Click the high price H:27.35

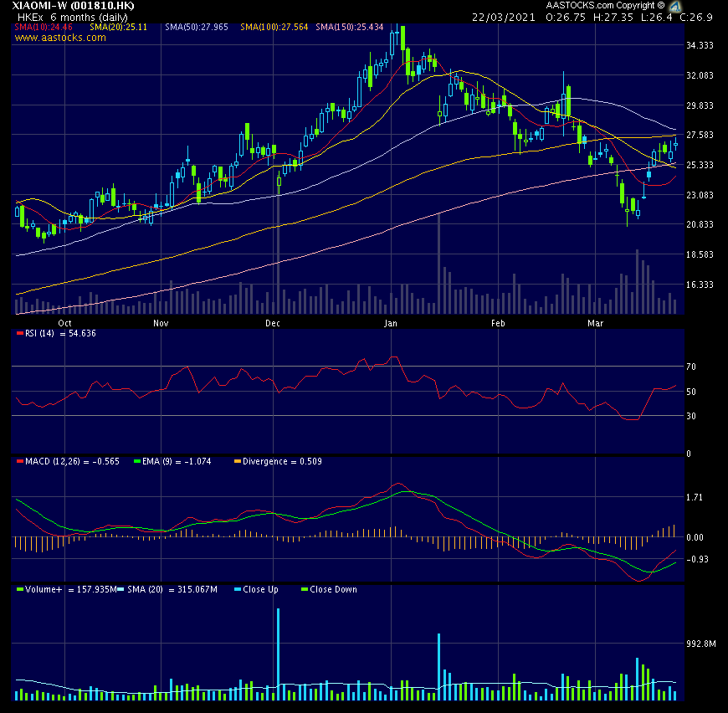click(613, 18)
